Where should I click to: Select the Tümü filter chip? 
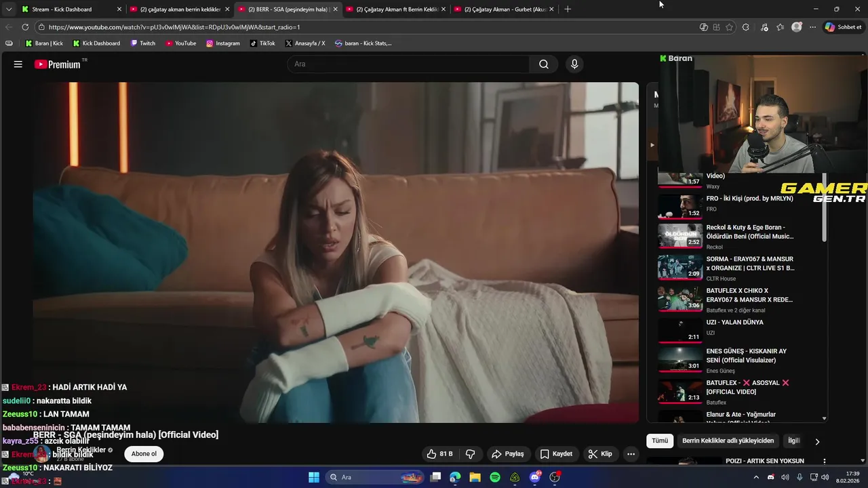660,441
